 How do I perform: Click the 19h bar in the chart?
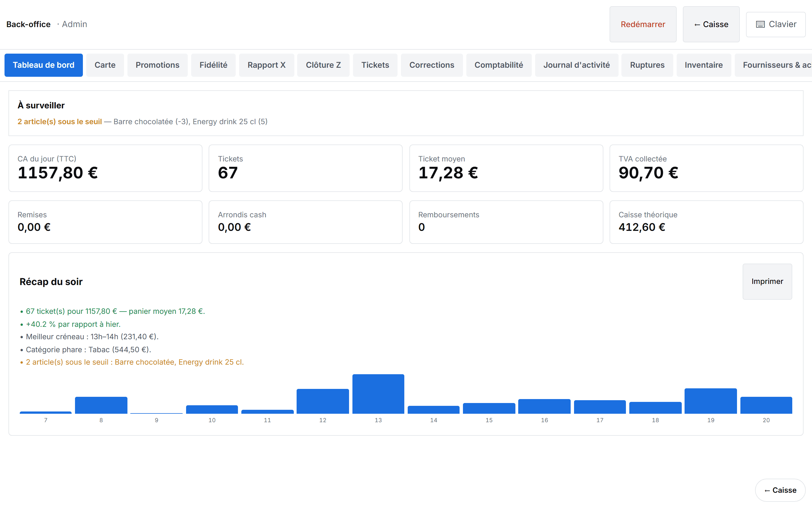pyautogui.click(x=711, y=401)
